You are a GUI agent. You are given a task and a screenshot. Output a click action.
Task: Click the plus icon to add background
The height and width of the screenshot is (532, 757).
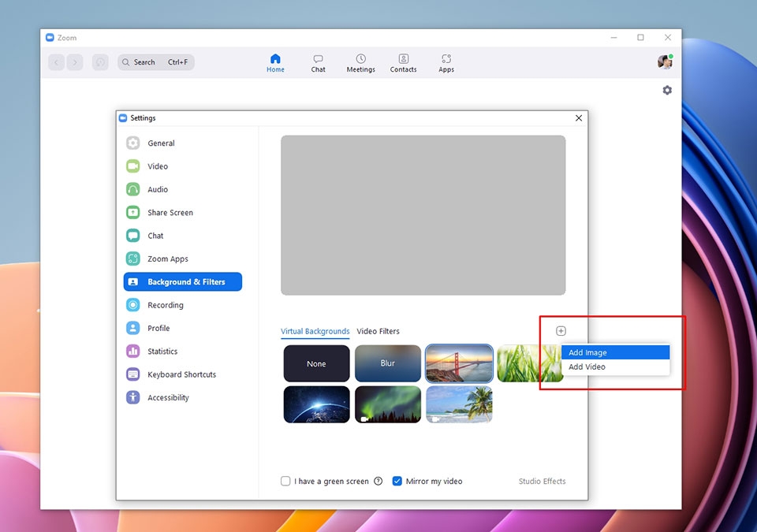(x=561, y=331)
